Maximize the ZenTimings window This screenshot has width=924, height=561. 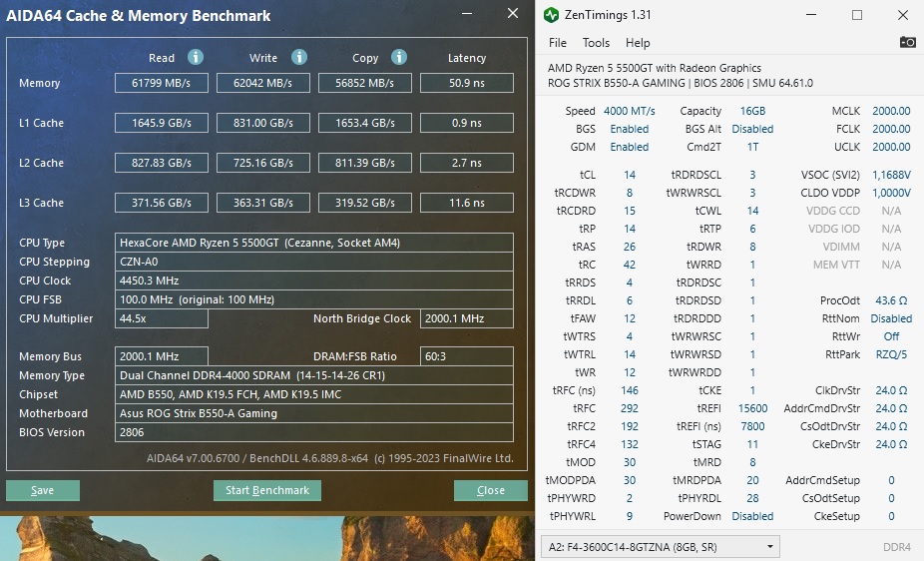pos(857,15)
